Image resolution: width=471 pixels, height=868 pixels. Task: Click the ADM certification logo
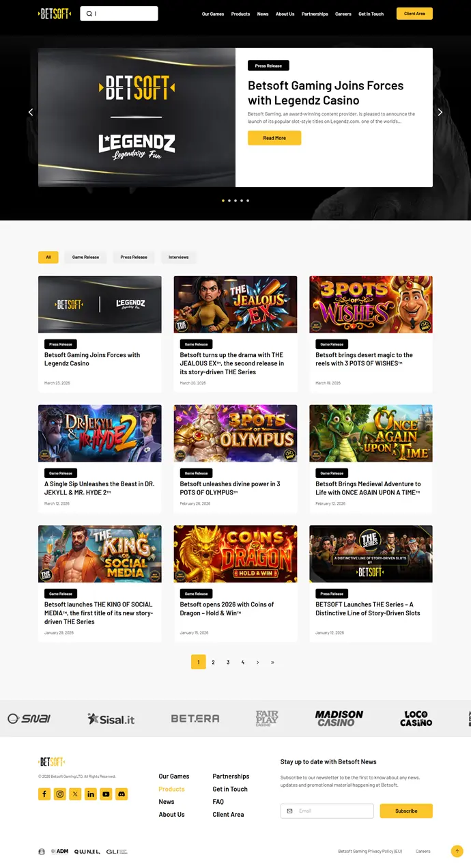(59, 852)
